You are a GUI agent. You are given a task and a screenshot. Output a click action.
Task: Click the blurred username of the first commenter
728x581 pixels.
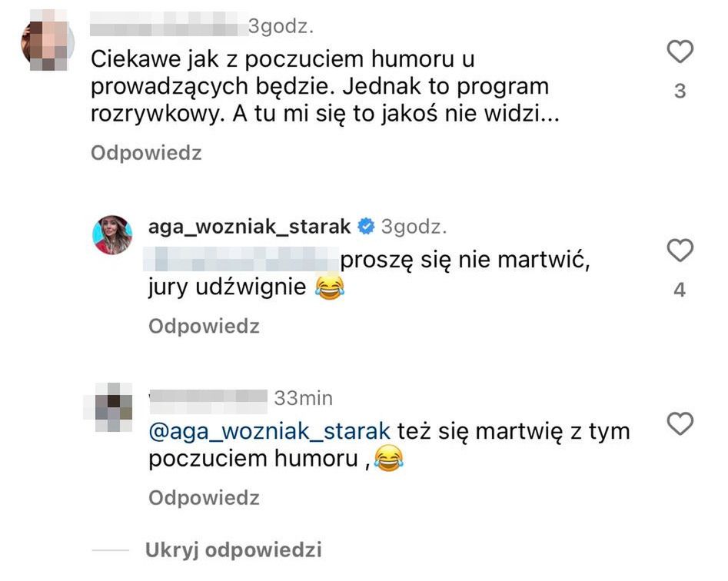pos(168,28)
